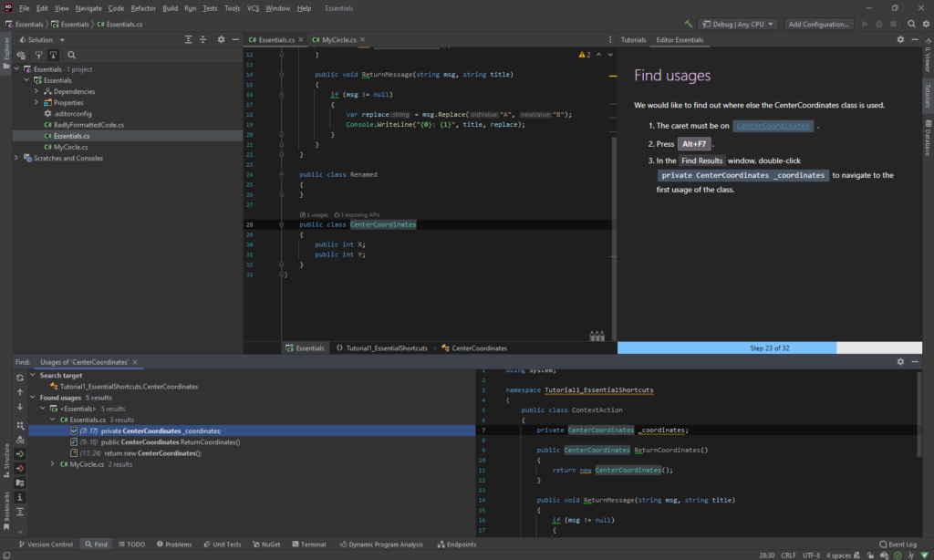Open the Refactor menu
Viewport: 934px width, 560px height.
click(143, 8)
